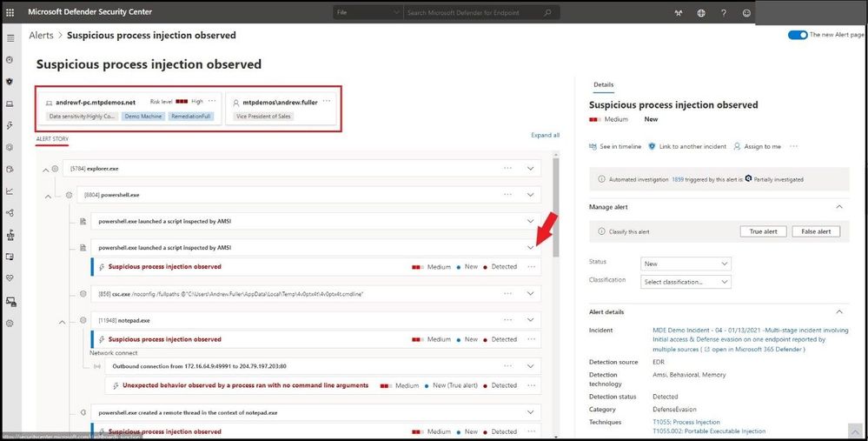Expand Outbound connection row chevron
Screen dimensions: 868x441
(530, 366)
